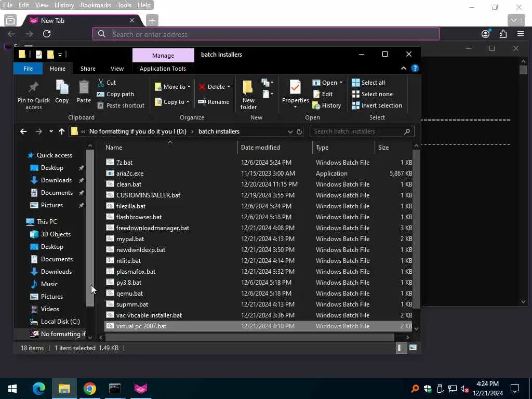
Task: Click Paste shortcut in ribbon
Action: (121, 105)
